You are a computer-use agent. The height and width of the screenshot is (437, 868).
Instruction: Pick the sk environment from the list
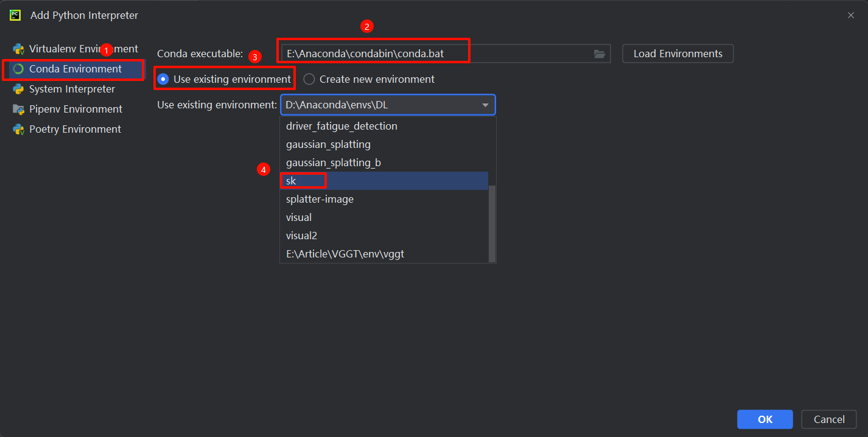point(384,181)
